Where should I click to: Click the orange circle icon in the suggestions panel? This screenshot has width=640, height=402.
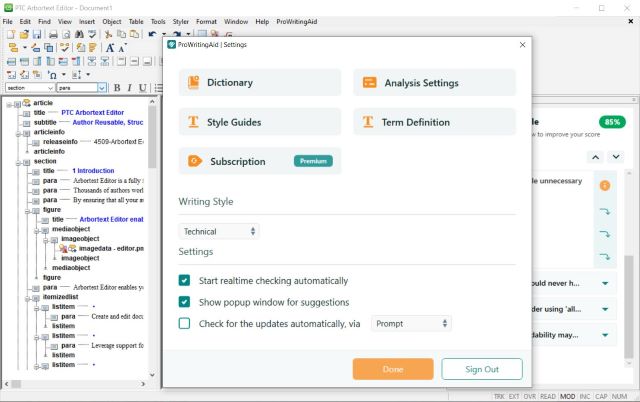[x=605, y=186]
